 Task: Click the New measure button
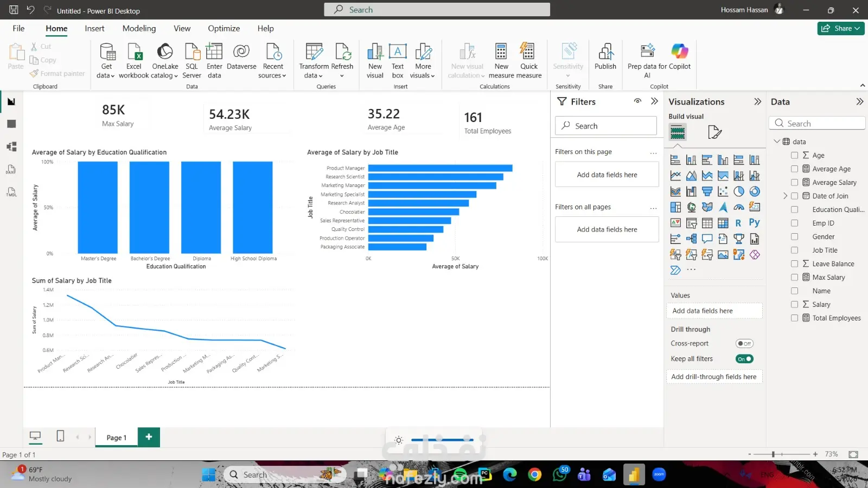(501, 61)
